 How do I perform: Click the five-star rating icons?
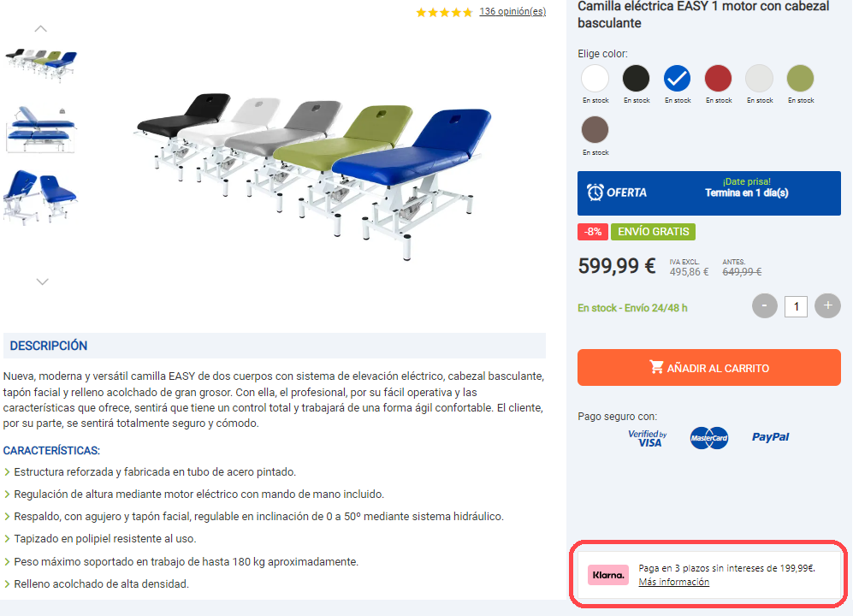tap(444, 12)
